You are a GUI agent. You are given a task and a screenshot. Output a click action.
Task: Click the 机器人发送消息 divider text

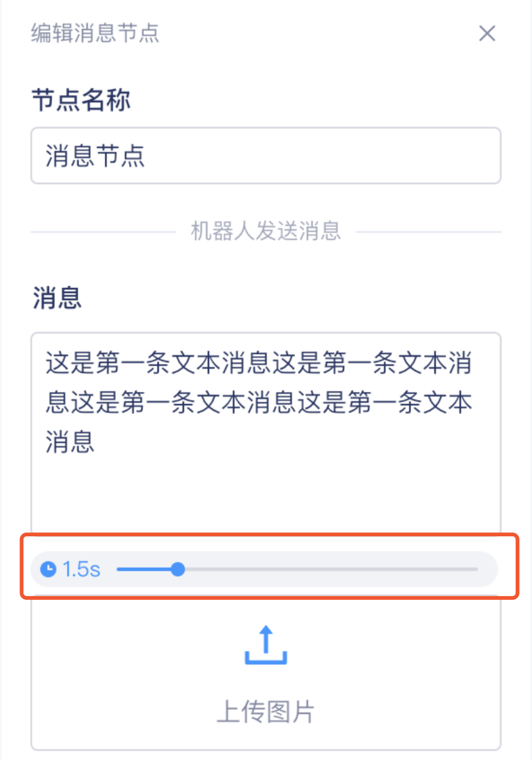266,232
